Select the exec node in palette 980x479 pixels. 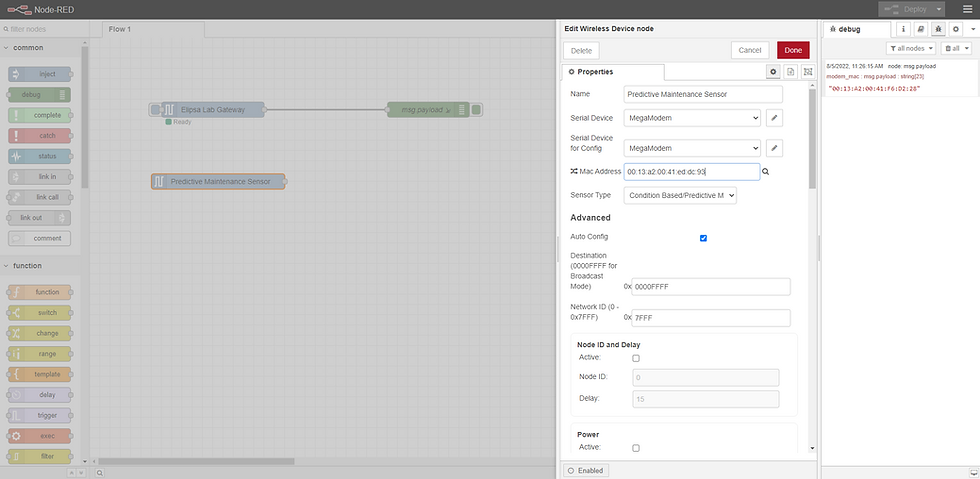tap(39, 436)
